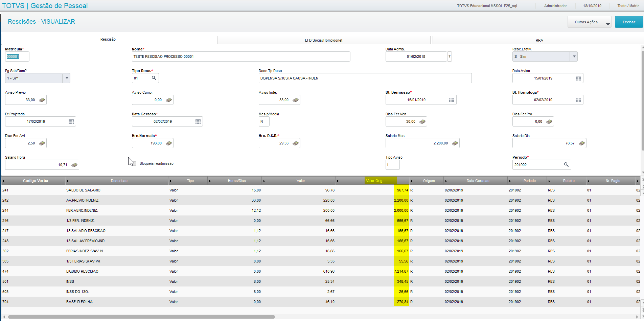
Task: Click the Periodo search magnifier icon
Action: click(566, 165)
